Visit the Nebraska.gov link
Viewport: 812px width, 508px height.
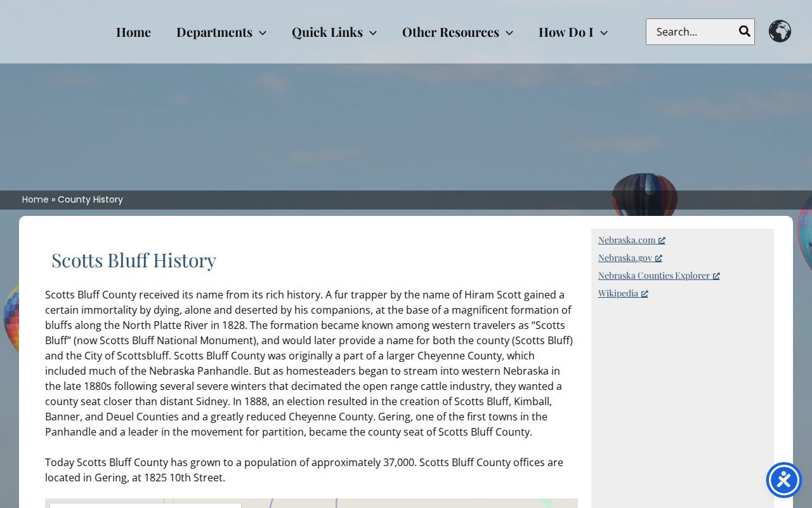click(625, 258)
